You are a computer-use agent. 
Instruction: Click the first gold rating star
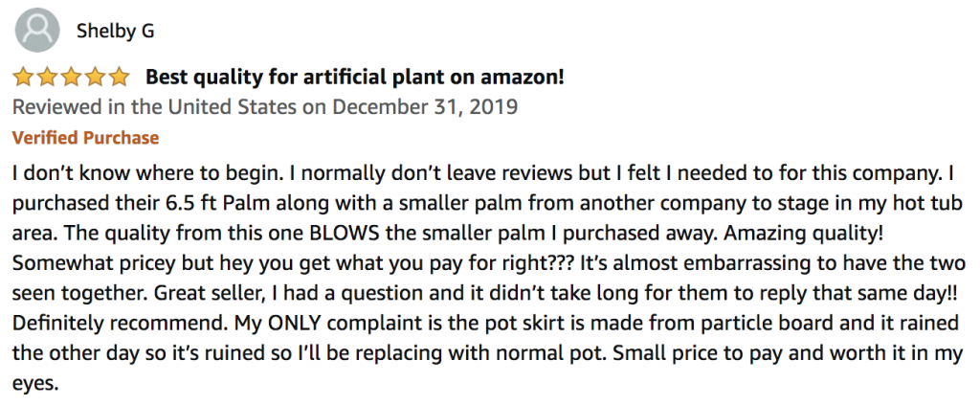23,78
